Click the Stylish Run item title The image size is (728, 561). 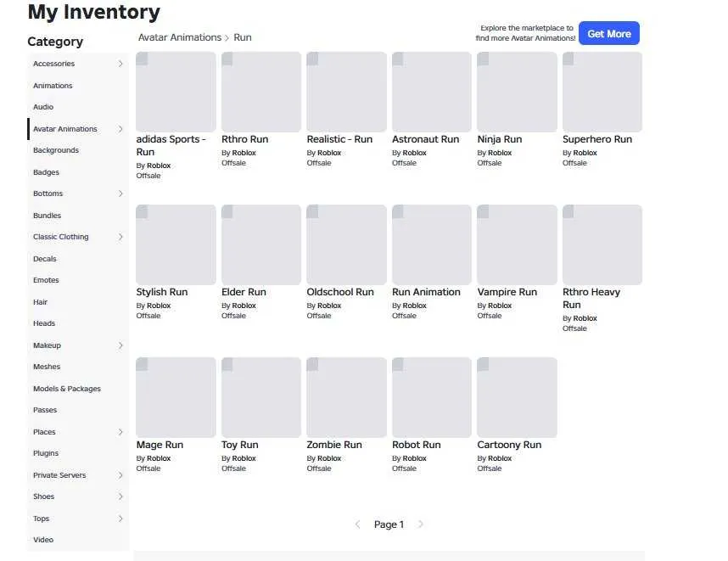(162, 292)
